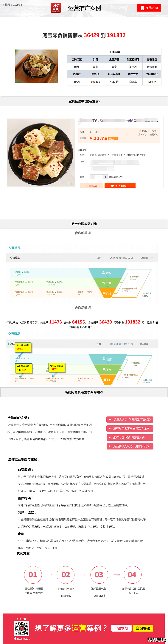Increase quantity with the plus button

click(105, 177)
